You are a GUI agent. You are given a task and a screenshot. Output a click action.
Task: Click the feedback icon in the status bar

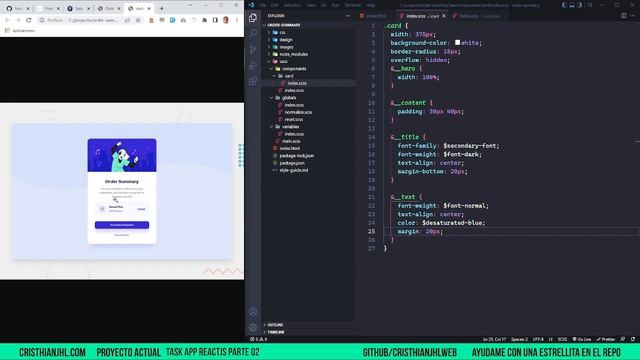point(623,339)
